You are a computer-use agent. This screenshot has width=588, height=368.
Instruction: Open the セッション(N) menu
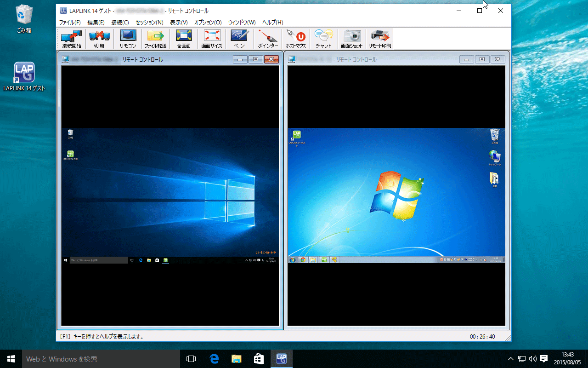pos(149,22)
